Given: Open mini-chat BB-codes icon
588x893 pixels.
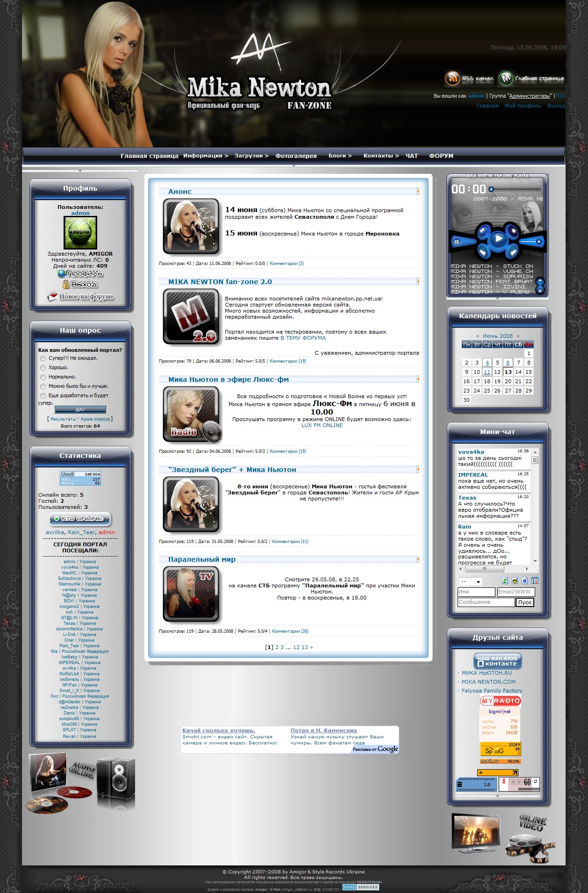Looking at the screenshot, I should point(525,580).
